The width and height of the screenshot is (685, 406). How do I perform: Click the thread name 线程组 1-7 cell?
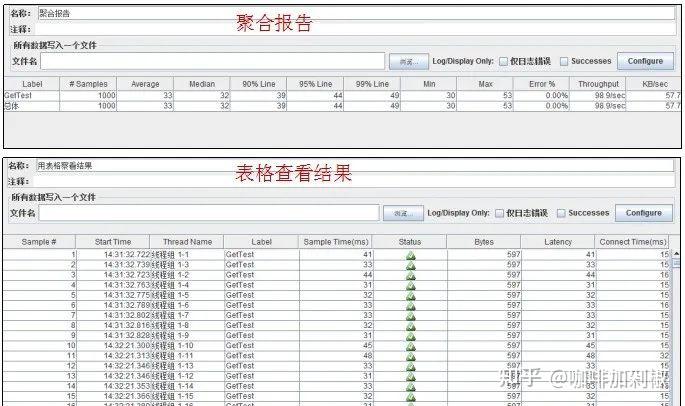(x=187, y=315)
